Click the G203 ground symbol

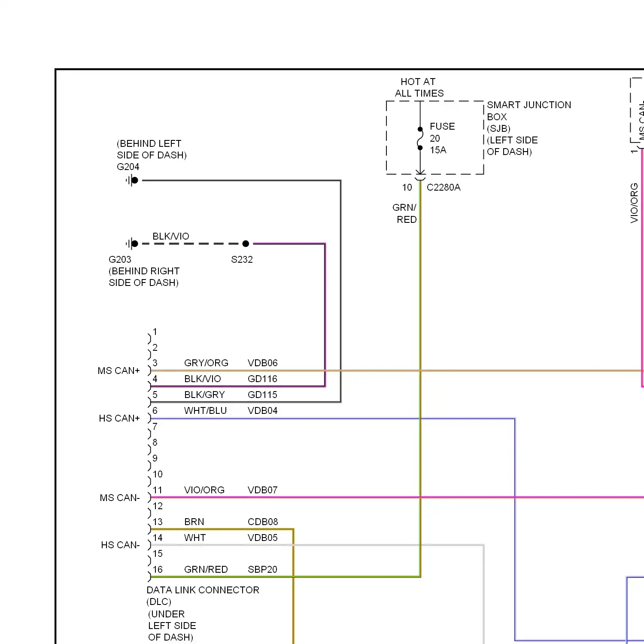[x=132, y=244]
